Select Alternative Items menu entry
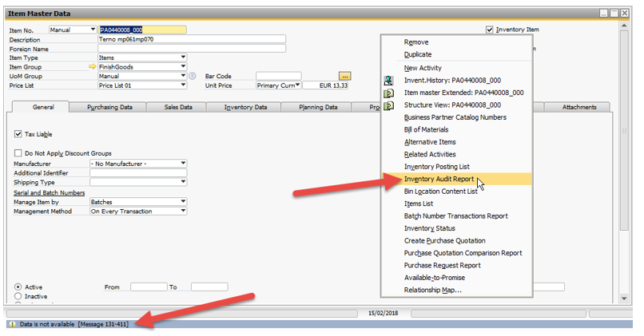The width and height of the screenshot is (644, 336). 430,142
